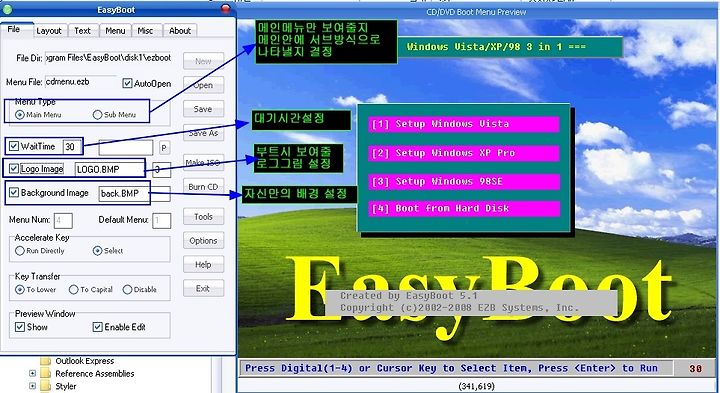
Task: Click the Reference Assemblies tree label
Action: (95, 374)
